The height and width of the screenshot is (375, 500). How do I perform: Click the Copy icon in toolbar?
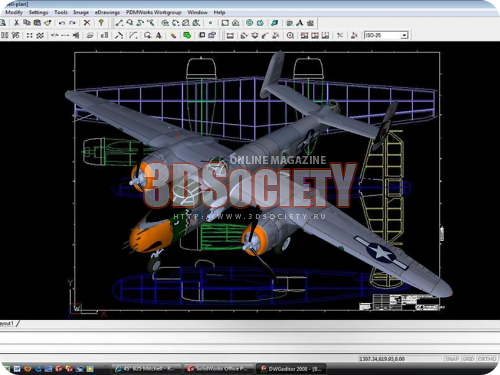(x=27, y=23)
